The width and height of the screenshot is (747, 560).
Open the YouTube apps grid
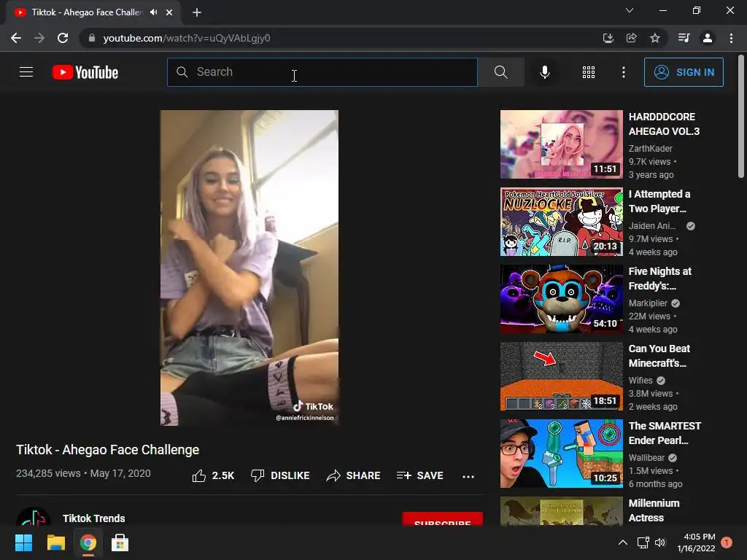pyautogui.click(x=589, y=72)
